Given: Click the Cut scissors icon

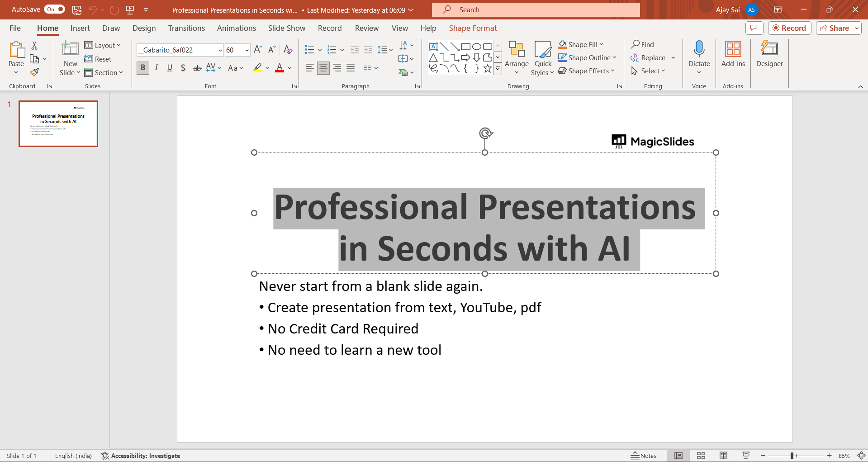Looking at the screenshot, I should pyautogui.click(x=34, y=46).
